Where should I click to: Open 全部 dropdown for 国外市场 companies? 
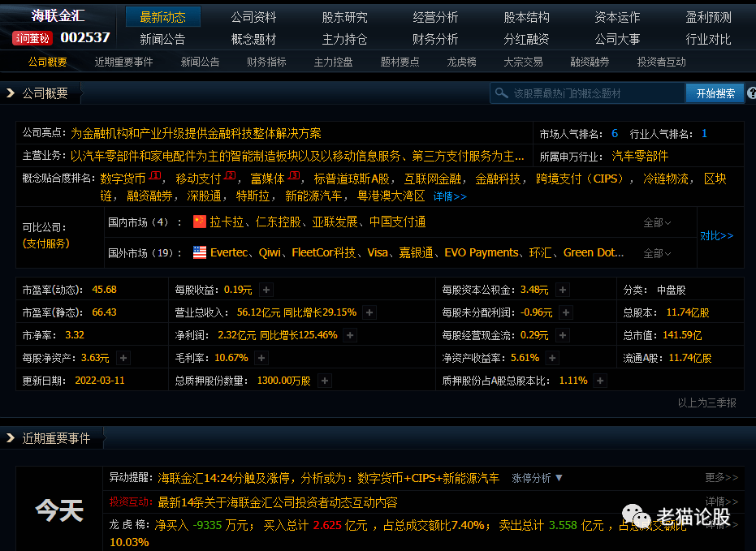(x=657, y=253)
